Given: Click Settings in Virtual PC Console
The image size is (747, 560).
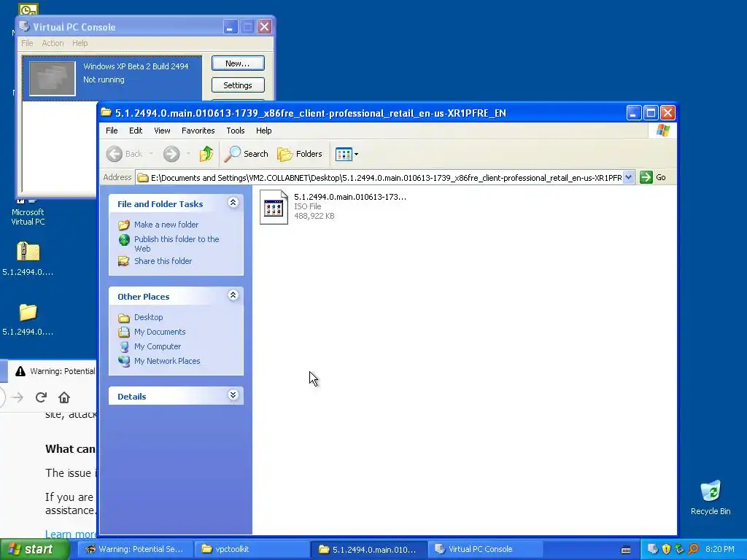Looking at the screenshot, I should tap(238, 85).
